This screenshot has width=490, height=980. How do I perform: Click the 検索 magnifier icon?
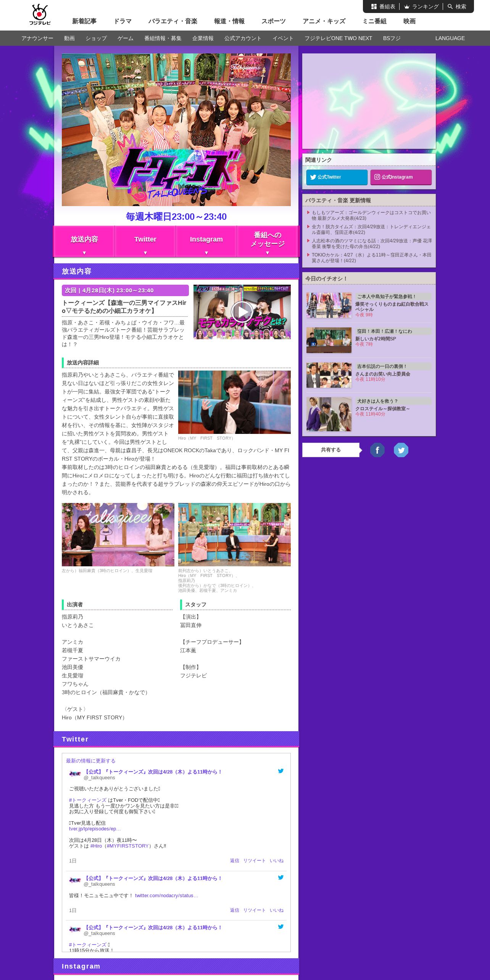[x=450, y=6]
